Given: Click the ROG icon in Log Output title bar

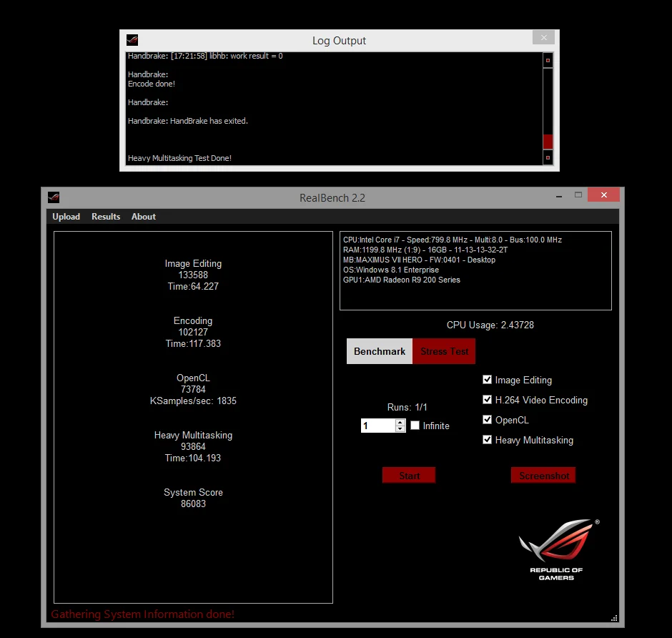Looking at the screenshot, I should 132,40.
